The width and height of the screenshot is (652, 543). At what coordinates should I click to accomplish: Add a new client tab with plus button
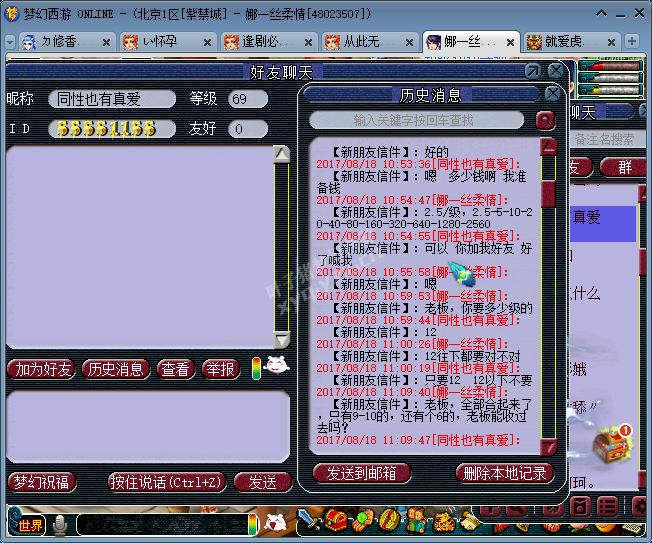(x=632, y=41)
